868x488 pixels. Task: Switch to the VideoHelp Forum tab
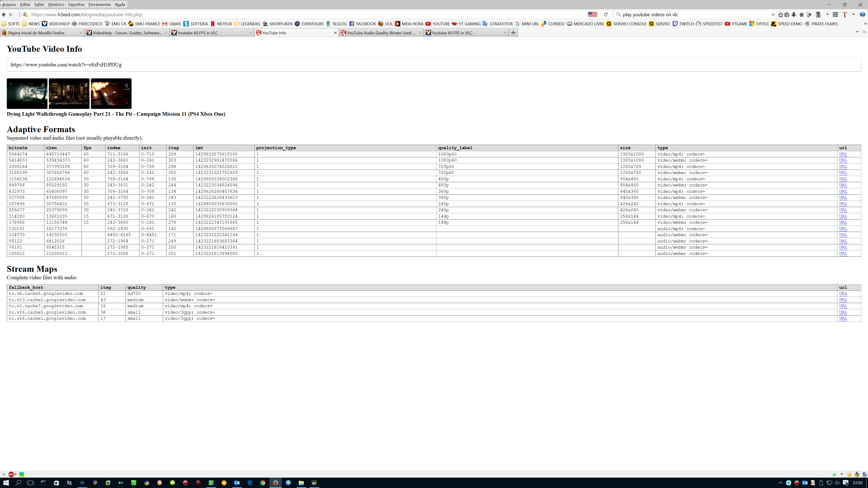[127, 33]
